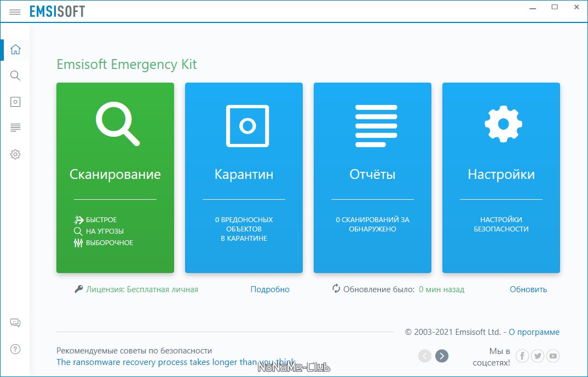Open the Карантин tile title

click(x=244, y=174)
